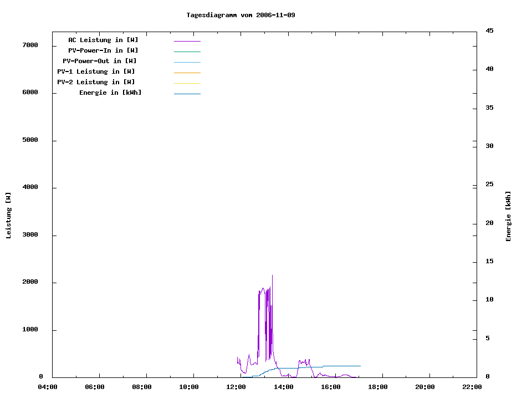This screenshot has width=532, height=399.
Task: Click the yellow PV-2 Leistung legend line
Action: tap(187, 83)
